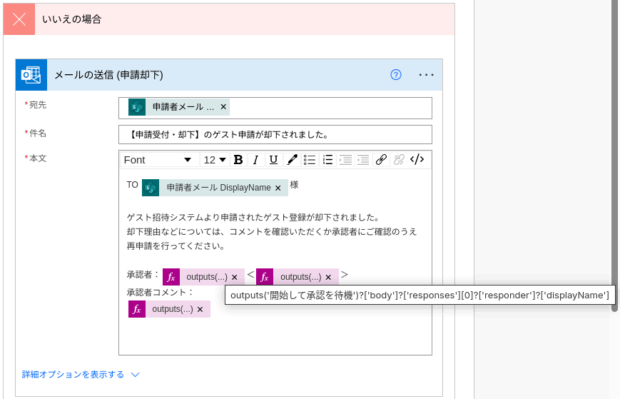The width and height of the screenshot is (620, 399).
Task: Click the body line 再申請を行ってください。
Action: click(176, 246)
